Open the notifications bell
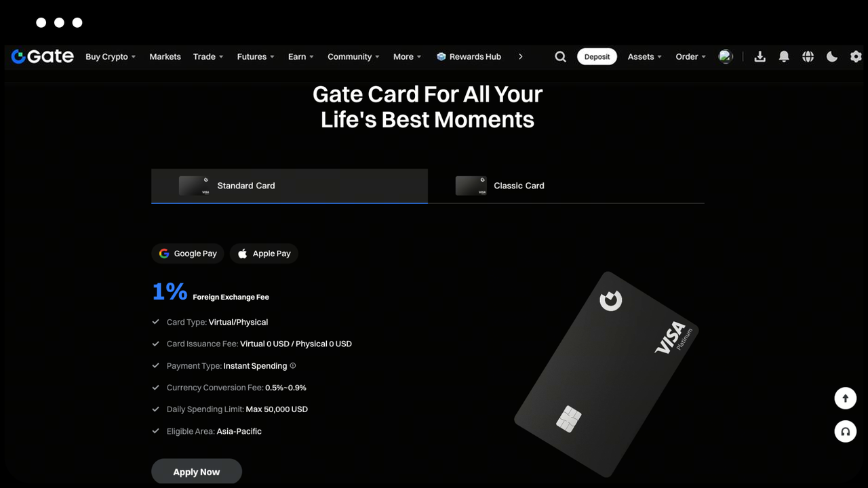 pyautogui.click(x=784, y=57)
